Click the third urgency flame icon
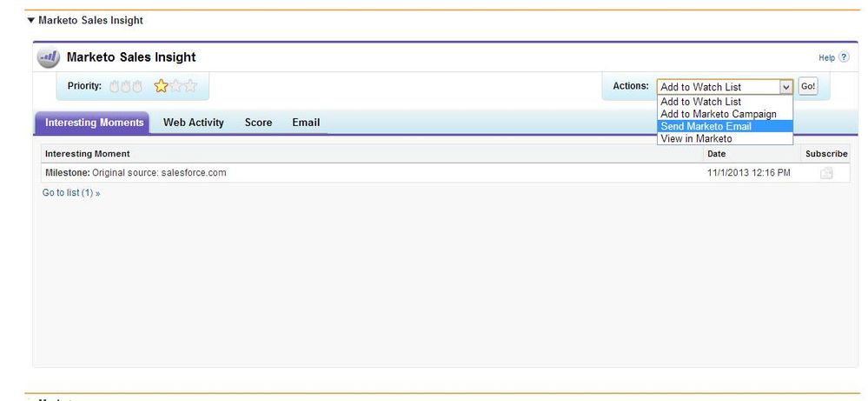868x401 pixels. click(x=137, y=86)
